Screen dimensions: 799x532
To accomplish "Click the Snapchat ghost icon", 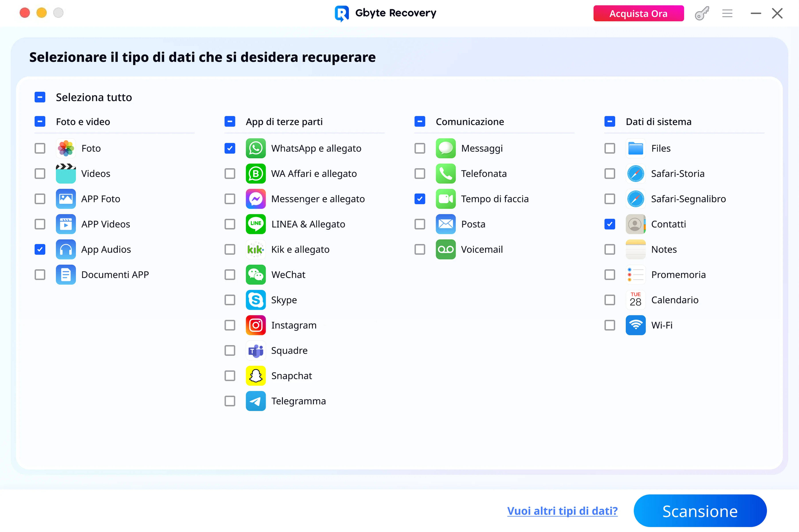I will pos(255,376).
